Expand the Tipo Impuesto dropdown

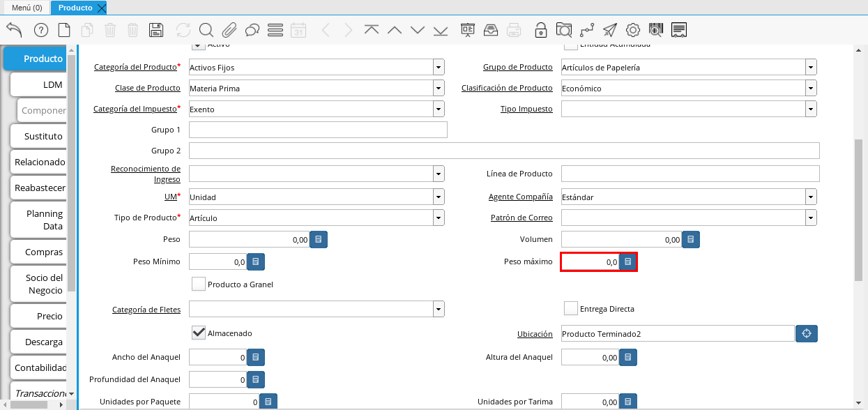811,109
